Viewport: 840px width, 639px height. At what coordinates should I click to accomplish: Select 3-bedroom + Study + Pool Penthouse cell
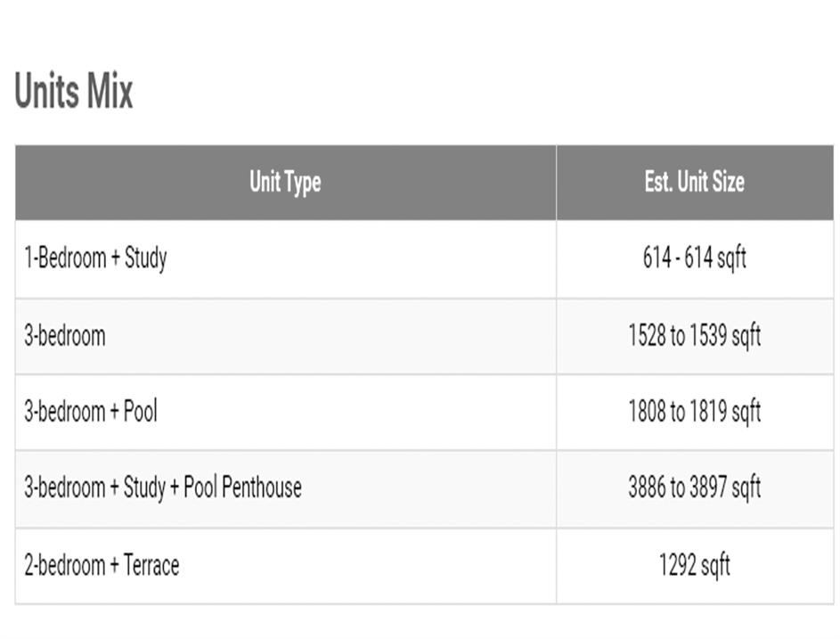pyautogui.click(x=162, y=488)
